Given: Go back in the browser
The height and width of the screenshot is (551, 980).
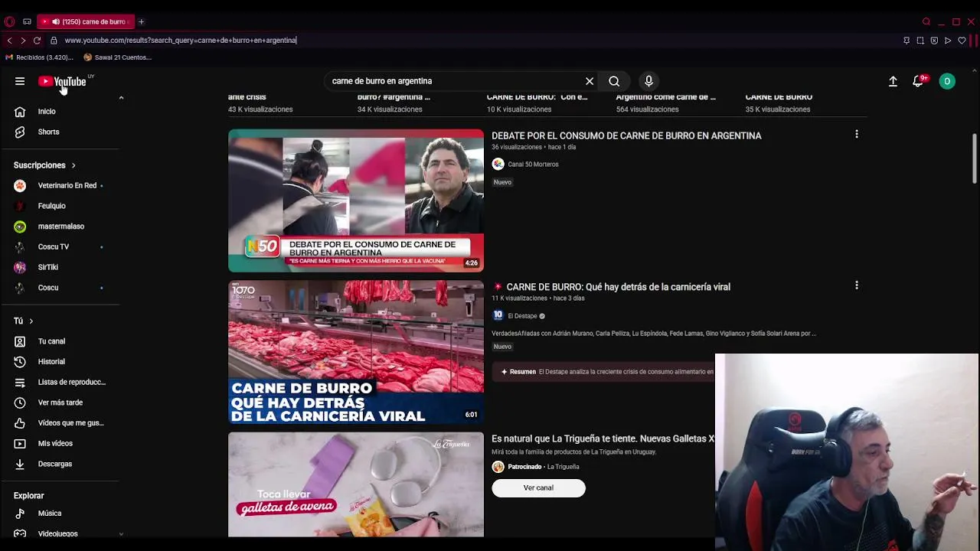Looking at the screenshot, I should point(9,40).
